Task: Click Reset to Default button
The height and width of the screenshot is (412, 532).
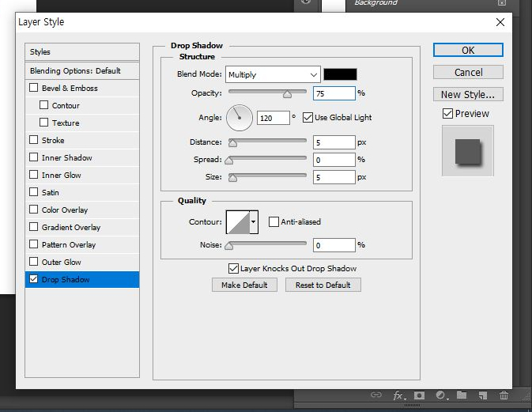Action: coord(323,285)
